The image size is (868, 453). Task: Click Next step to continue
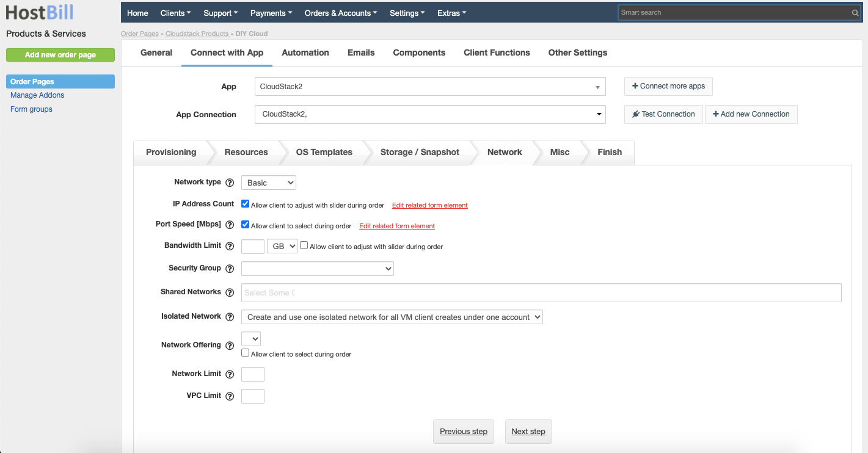[528, 432]
